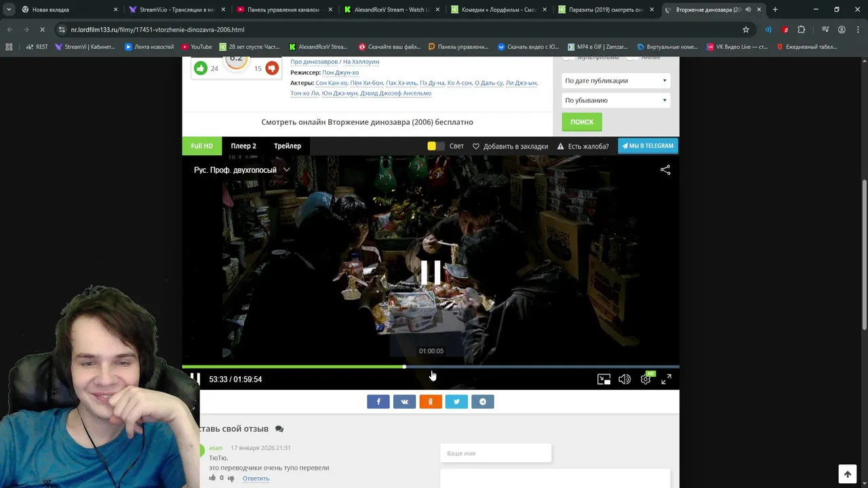The height and width of the screenshot is (488, 868).
Task: Open the Chrome extensions puzzle icon
Action: pyautogui.click(x=802, y=30)
